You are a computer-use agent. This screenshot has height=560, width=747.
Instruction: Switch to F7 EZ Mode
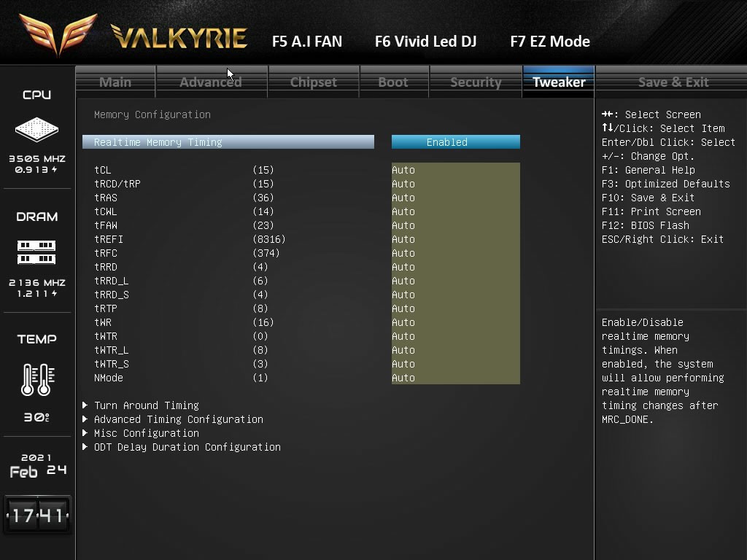(550, 42)
